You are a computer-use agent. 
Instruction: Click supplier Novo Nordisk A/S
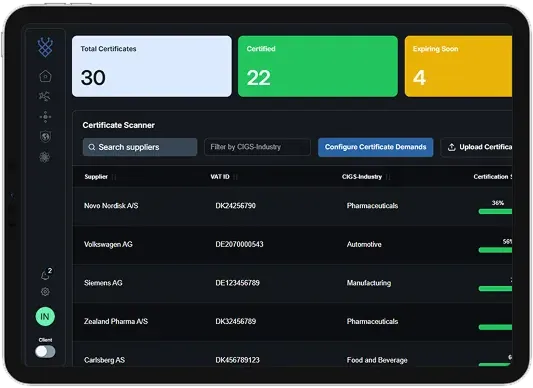click(111, 205)
